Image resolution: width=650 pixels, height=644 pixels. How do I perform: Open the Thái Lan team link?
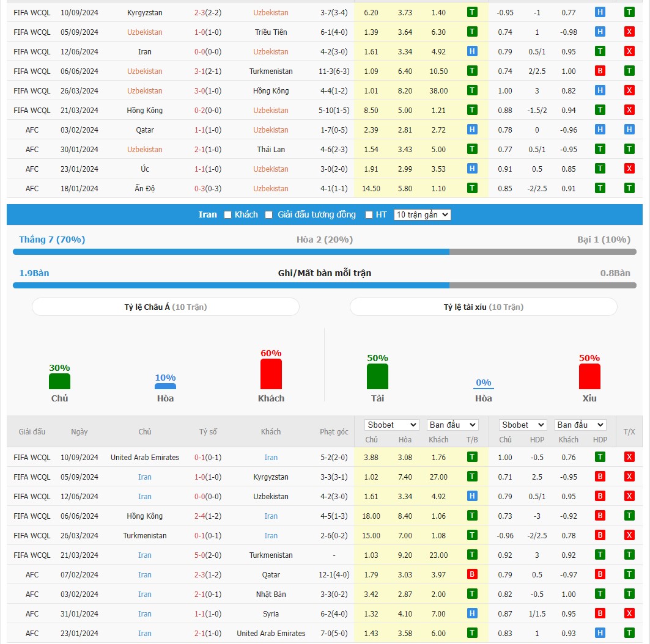pyautogui.click(x=271, y=149)
